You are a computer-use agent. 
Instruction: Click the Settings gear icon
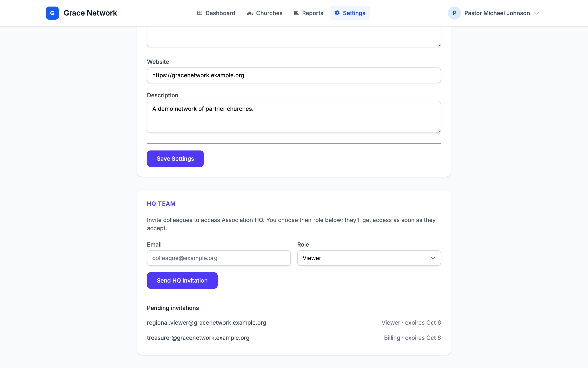[x=337, y=13]
